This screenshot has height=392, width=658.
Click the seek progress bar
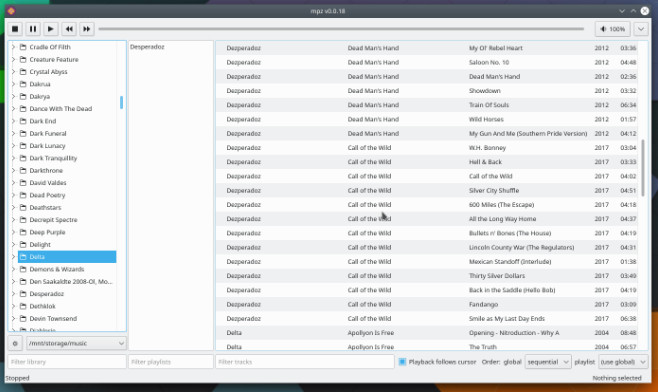coord(341,29)
